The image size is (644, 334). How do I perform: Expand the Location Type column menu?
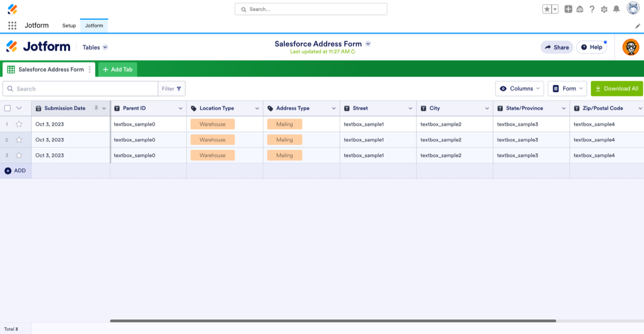pyautogui.click(x=257, y=108)
